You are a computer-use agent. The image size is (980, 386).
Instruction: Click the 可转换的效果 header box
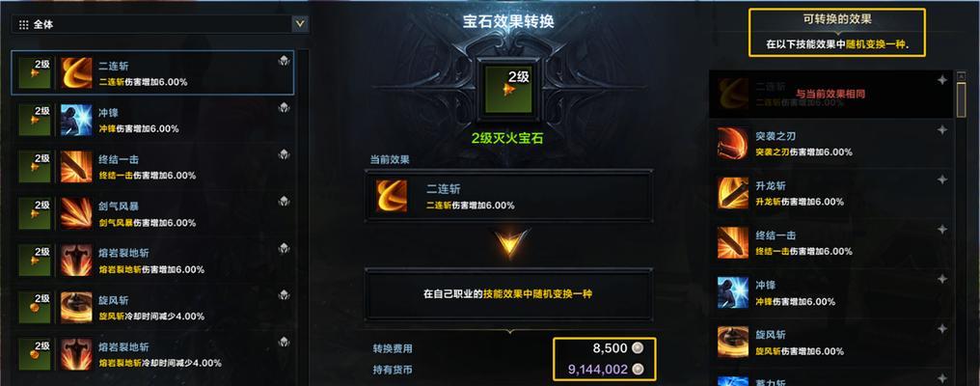tap(837, 33)
